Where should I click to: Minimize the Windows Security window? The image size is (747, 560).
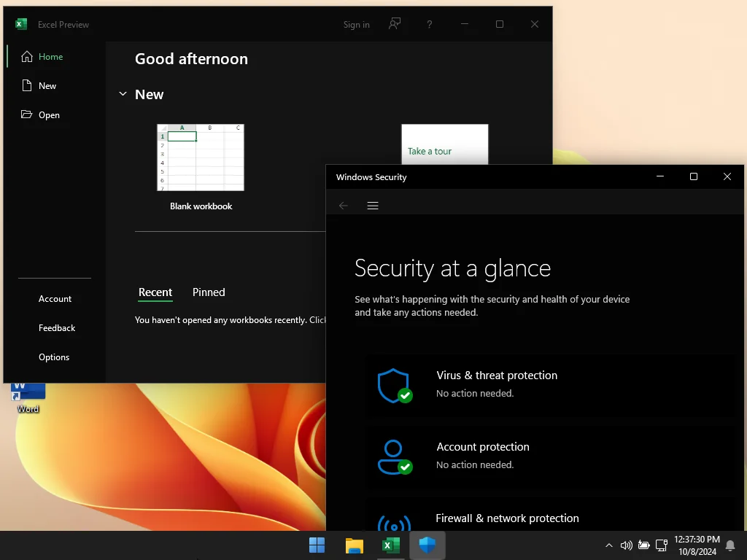click(x=659, y=176)
